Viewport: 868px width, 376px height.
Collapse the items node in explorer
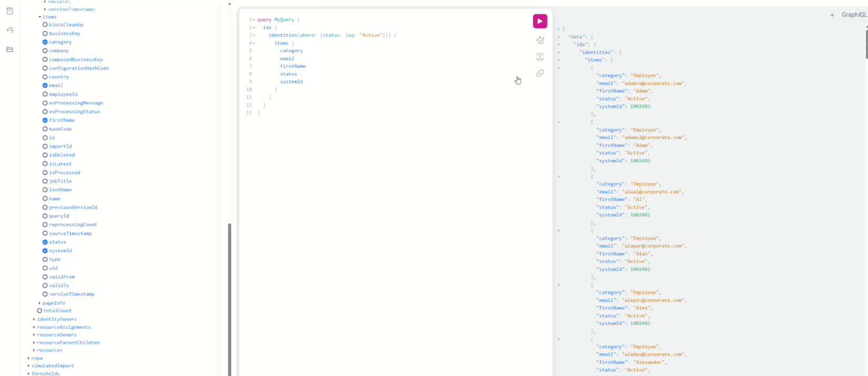[x=40, y=17]
